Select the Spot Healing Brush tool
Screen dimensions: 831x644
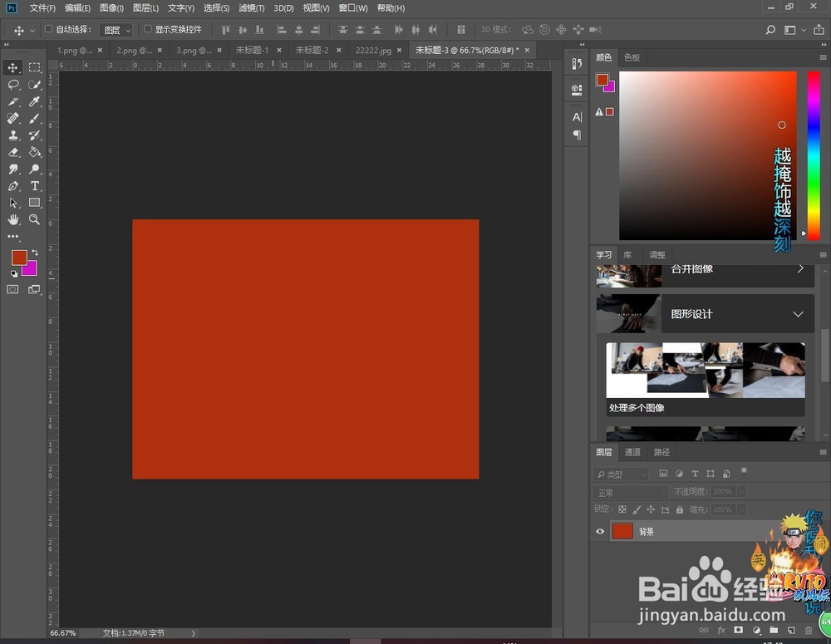click(13, 119)
